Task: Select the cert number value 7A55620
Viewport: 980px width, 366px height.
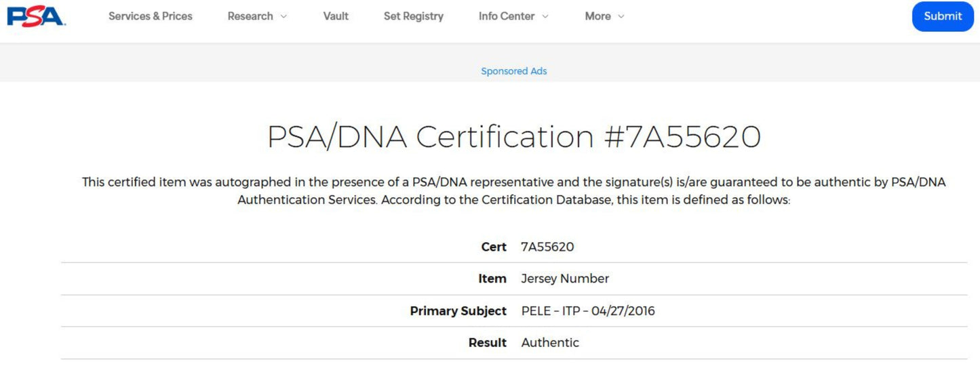Action: (x=547, y=247)
